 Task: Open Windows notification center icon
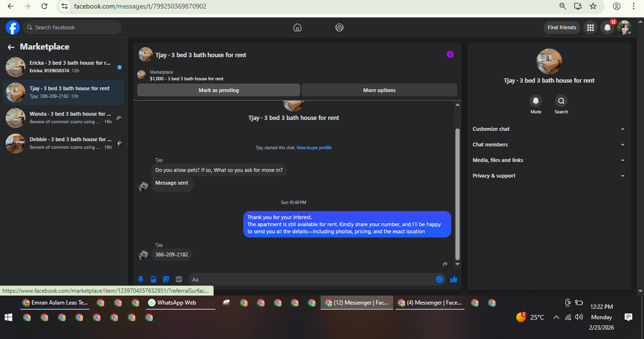coord(628,317)
